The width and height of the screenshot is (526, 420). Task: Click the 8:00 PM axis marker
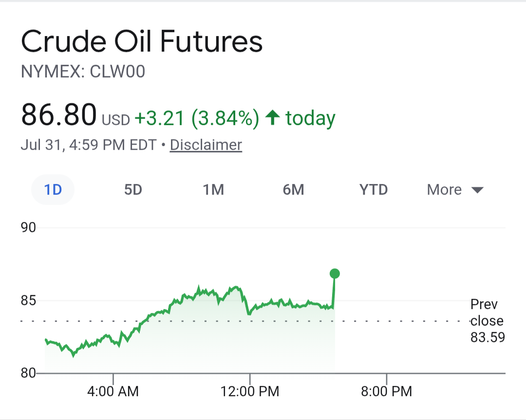click(386, 391)
